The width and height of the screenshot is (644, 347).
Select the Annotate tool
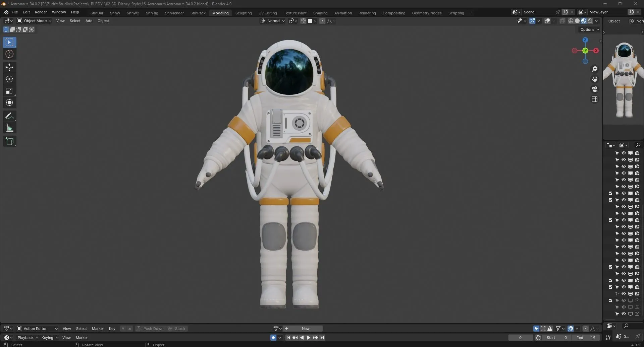tap(9, 116)
